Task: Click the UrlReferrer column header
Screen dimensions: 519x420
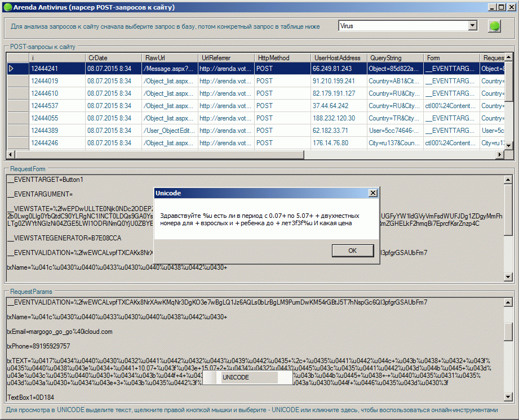Action: (x=227, y=58)
